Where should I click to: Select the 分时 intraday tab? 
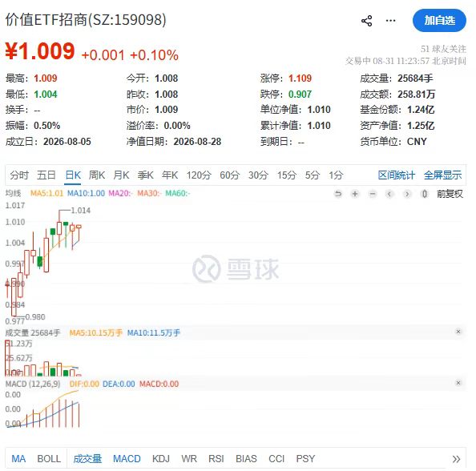pos(19,175)
